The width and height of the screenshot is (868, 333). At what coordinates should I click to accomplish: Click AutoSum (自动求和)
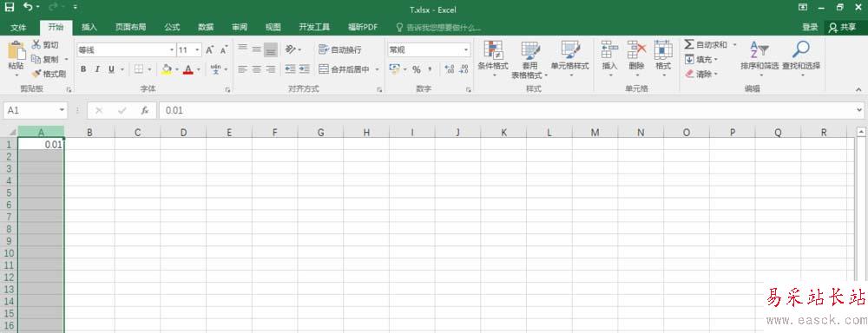pos(706,45)
